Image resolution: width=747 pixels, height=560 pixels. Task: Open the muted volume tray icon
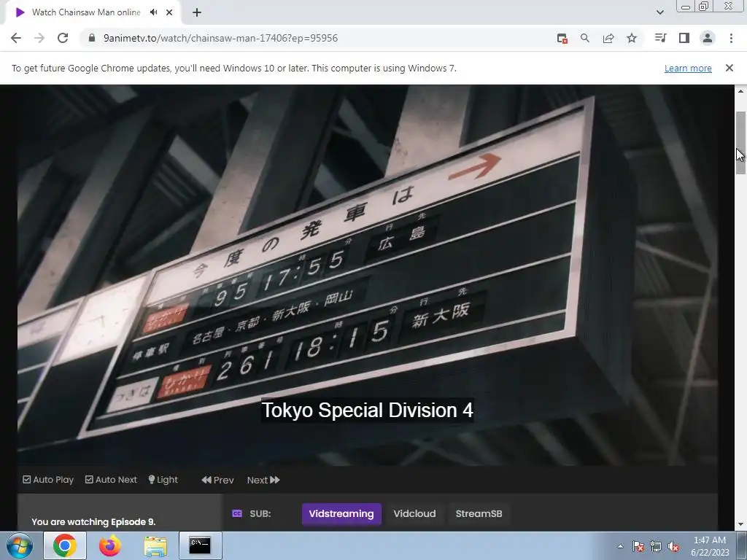(x=673, y=546)
